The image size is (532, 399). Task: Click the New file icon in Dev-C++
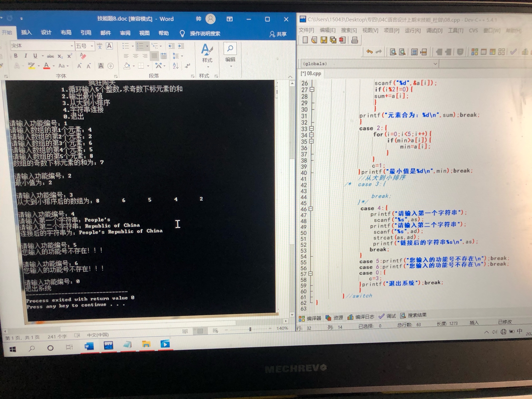(x=305, y=40)
